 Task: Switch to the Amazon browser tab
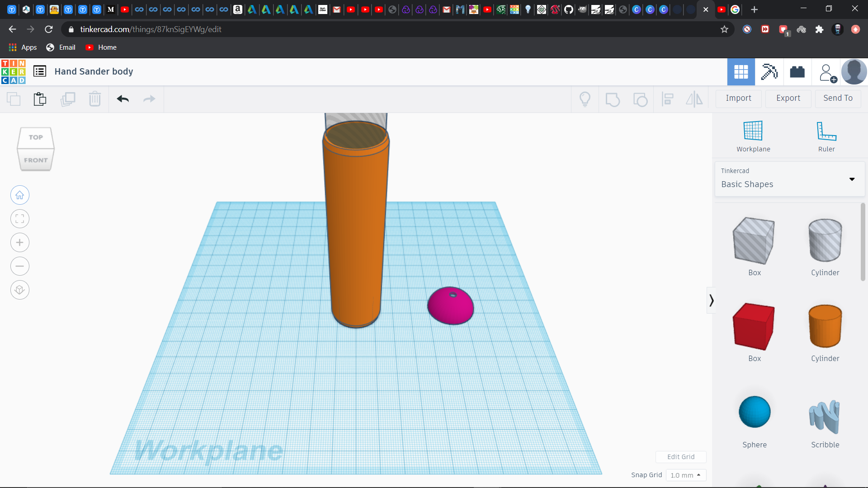click(238, 9)
